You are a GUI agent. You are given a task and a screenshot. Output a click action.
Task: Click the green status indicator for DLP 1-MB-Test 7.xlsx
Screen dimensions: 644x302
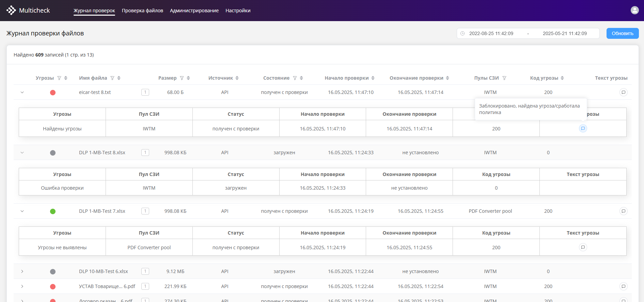coord(53,211)
